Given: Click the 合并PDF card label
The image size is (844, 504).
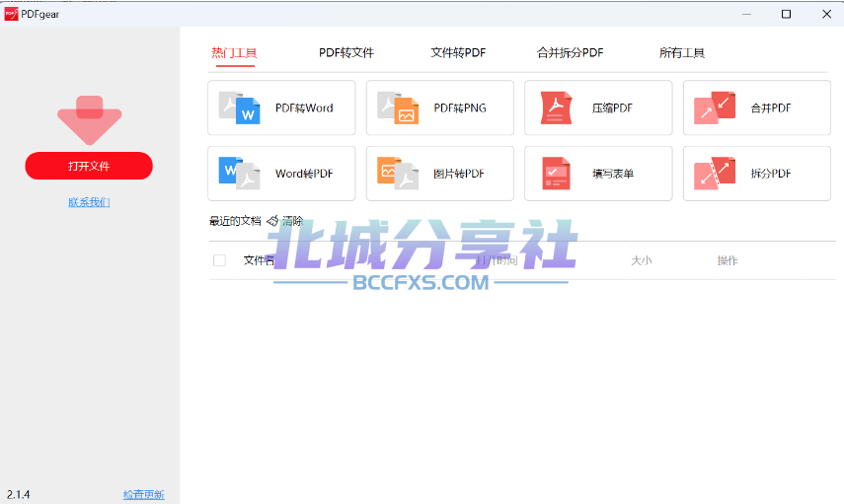Looking at the screenshot, I should pos(771,108).
